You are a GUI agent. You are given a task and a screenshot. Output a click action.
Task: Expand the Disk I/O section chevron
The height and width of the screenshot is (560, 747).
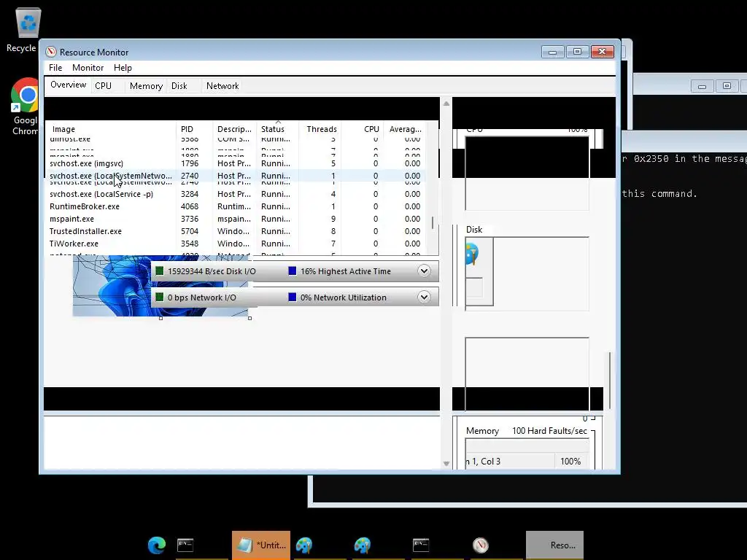pos(424,271)
